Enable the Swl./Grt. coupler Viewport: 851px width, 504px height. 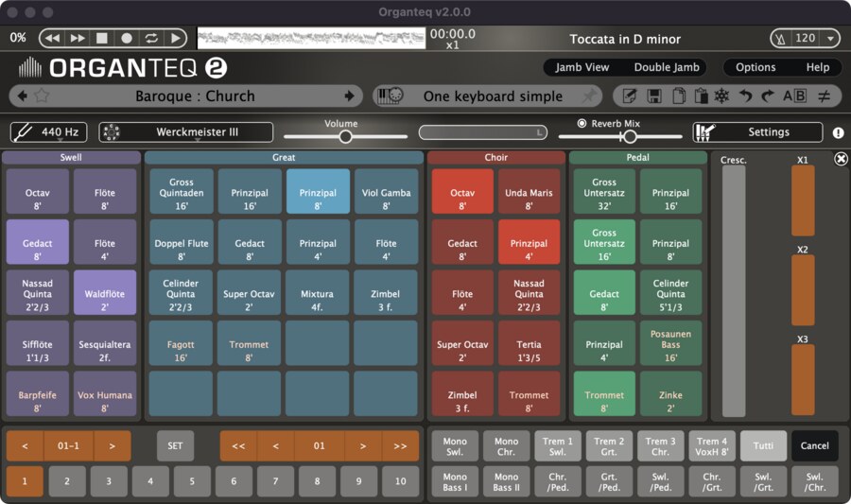pos(763,481)
